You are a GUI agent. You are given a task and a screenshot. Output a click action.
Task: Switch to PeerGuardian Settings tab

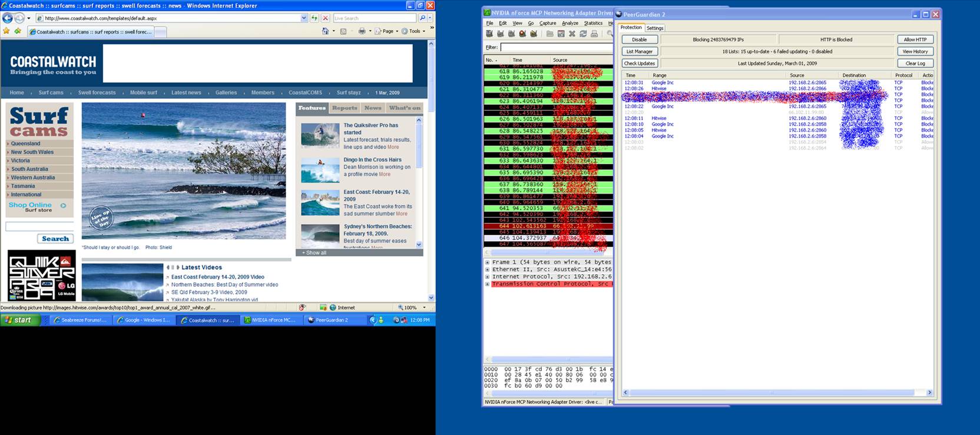tap(654, 28)
